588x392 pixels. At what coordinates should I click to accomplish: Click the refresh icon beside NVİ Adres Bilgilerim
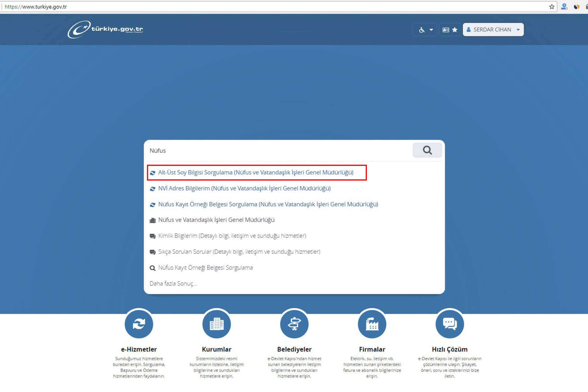coord(153,189)
